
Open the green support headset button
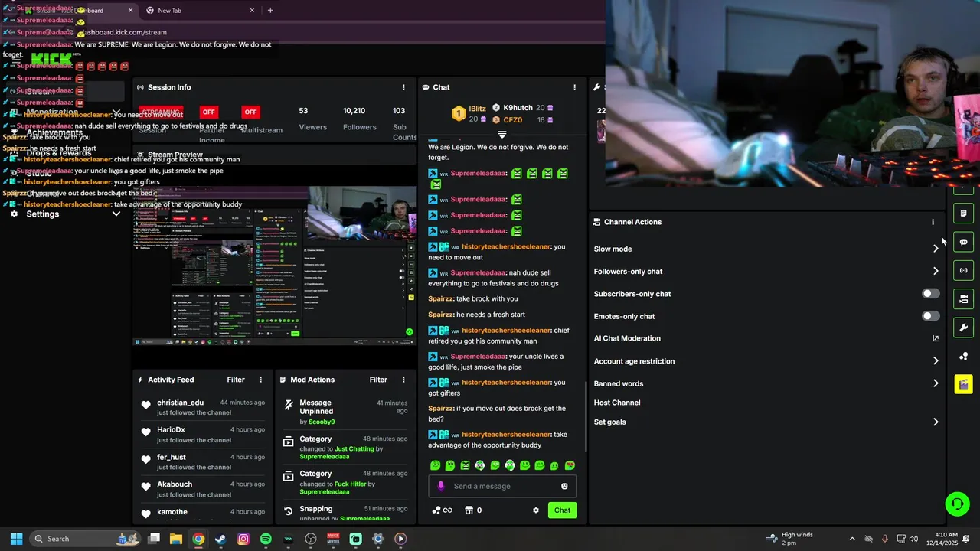click(x=957, y=503)
